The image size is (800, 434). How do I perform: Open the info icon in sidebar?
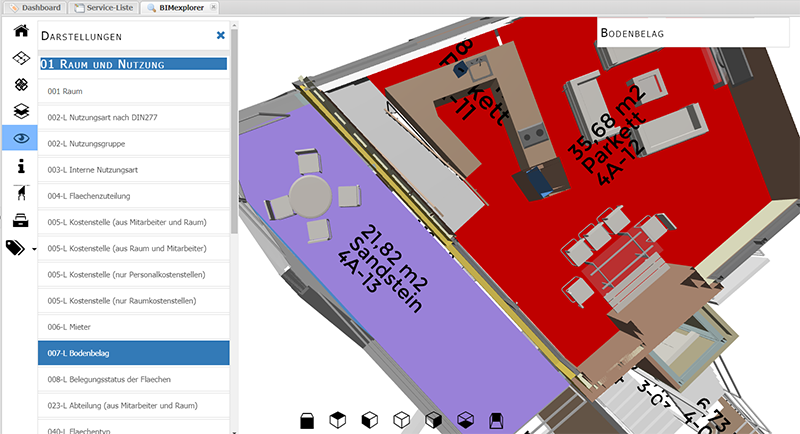click(x=21, y=166)
